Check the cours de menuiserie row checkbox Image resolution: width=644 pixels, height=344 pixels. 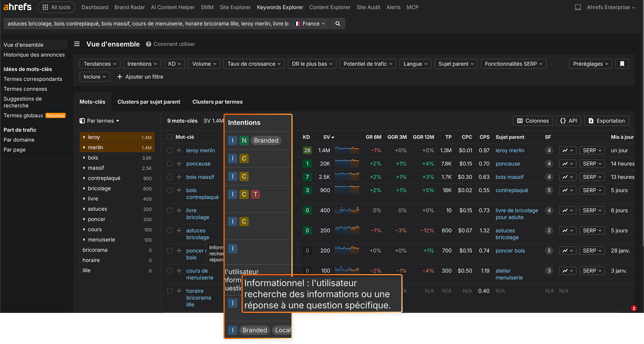coord(170,271)
